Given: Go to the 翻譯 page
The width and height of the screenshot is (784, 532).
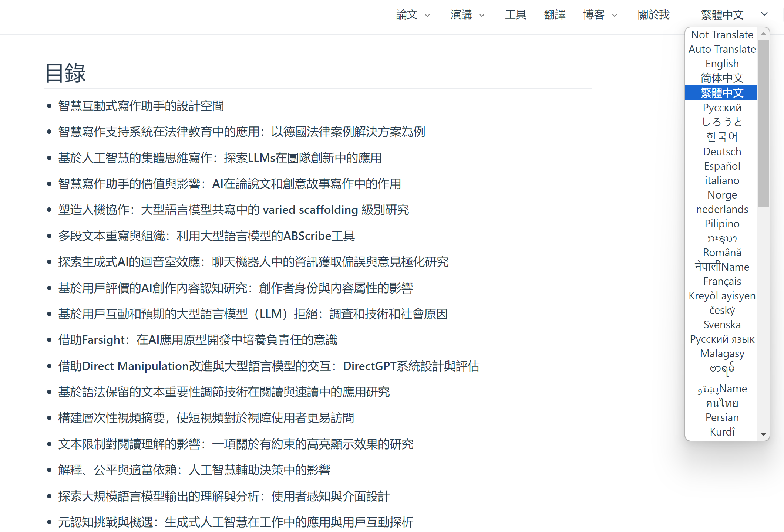Looking at the screenshot, I should point(555,15).
